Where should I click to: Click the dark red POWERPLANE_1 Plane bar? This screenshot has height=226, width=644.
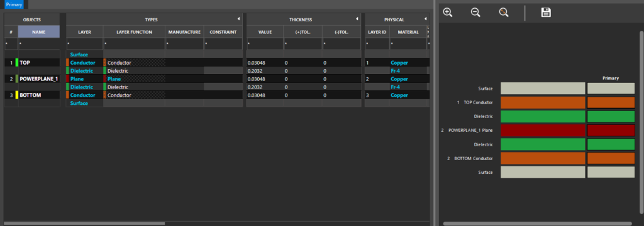click(543, 131)
